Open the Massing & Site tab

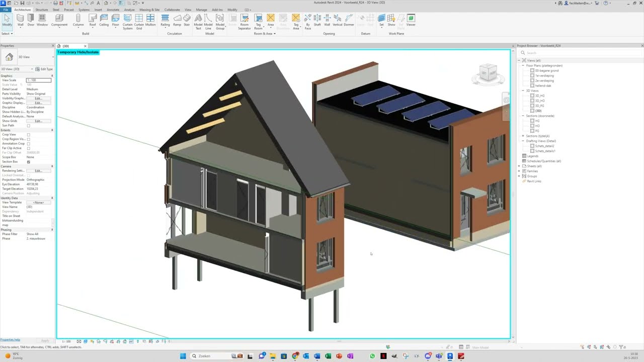pyautogui.click(x=149, y=10)
